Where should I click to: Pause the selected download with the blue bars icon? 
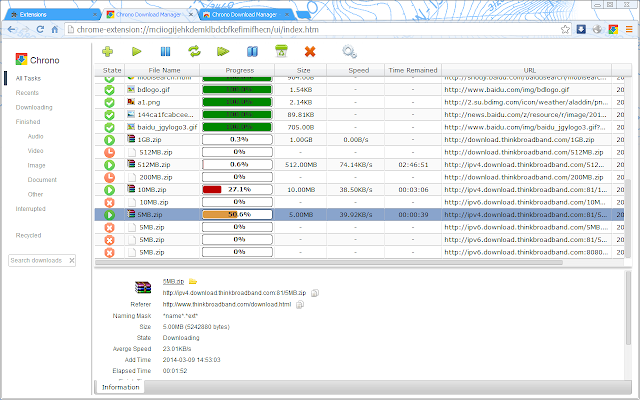[165, 51]
